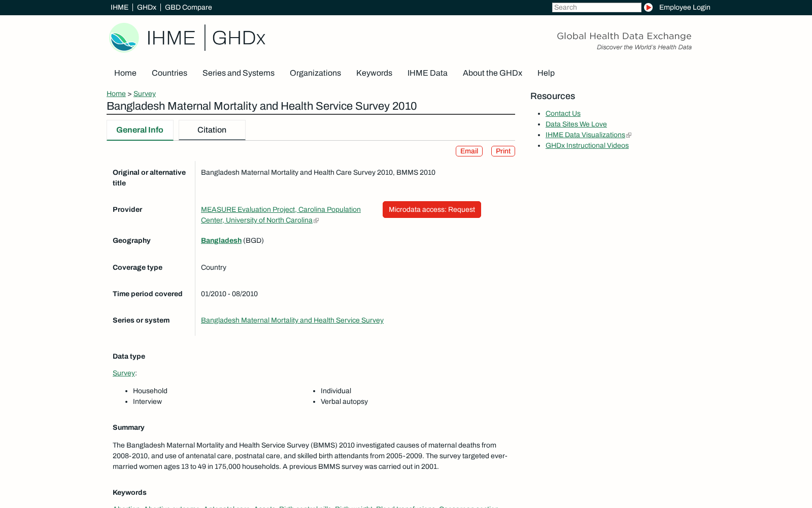Open the Bangladesh geography link
812x508 pixels.
point(221,240)
